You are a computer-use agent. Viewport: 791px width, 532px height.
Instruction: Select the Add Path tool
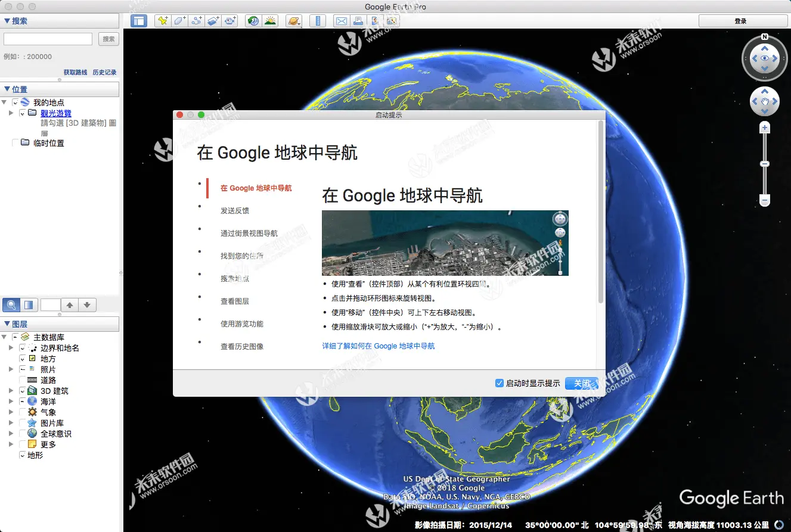click(196, 21)
